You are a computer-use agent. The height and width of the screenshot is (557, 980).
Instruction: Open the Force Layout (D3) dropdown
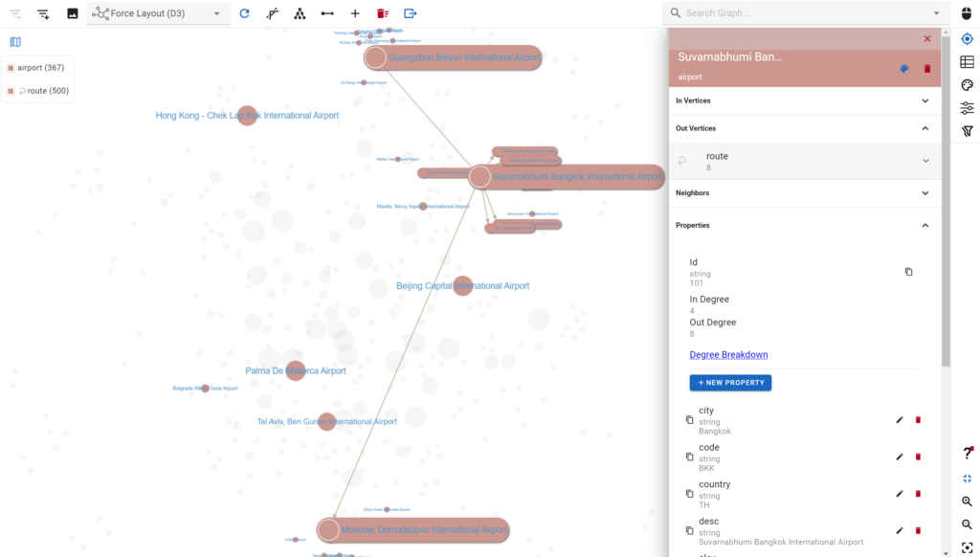(x=158, y=13)
